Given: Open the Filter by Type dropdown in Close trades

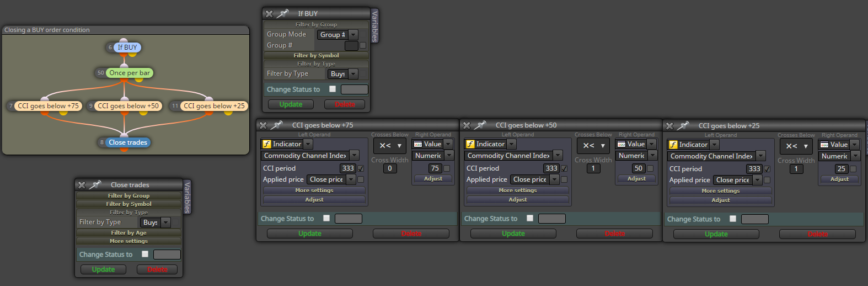Looking at the screenshot, I should [156, 223].
